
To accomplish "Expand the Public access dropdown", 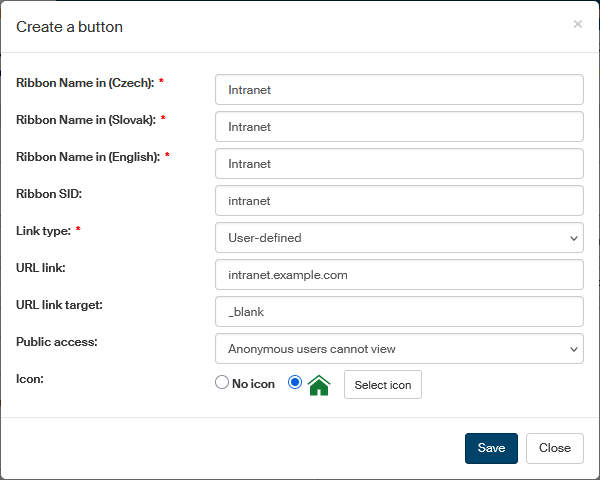I will coord(399,349).
